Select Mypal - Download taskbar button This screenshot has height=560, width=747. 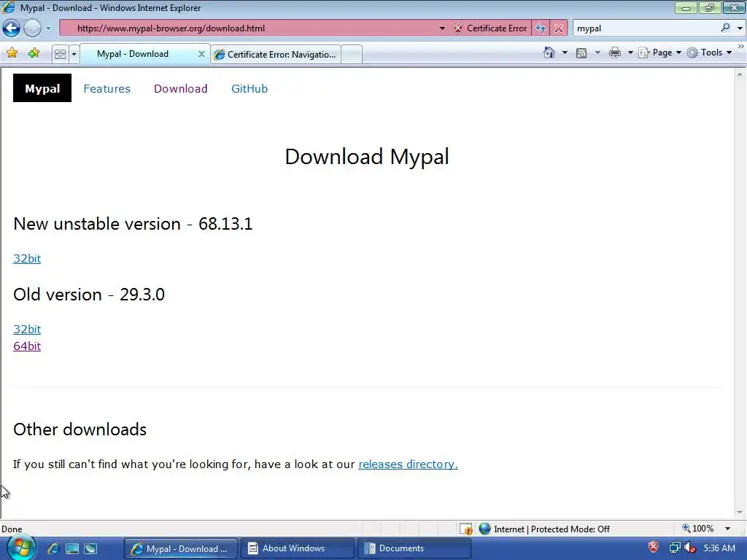point(181,548)
